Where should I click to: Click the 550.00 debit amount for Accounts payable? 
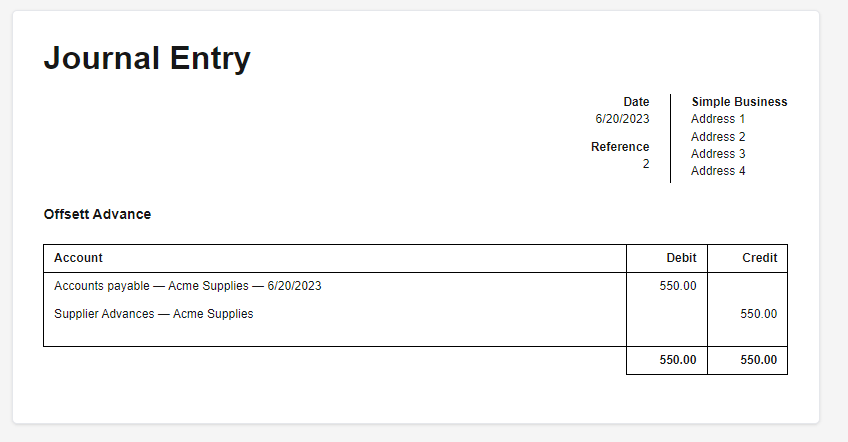[x=678, y=286]
